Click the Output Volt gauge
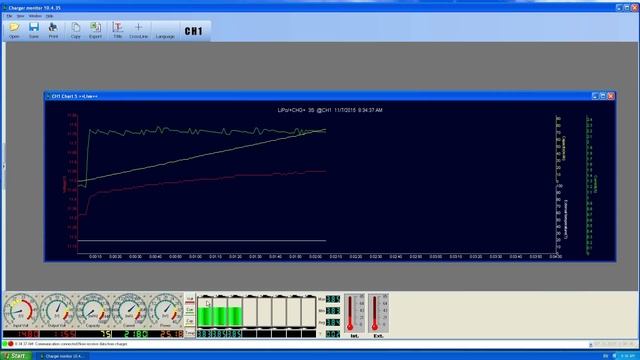The image size is (640, 360). click(57, 311)
